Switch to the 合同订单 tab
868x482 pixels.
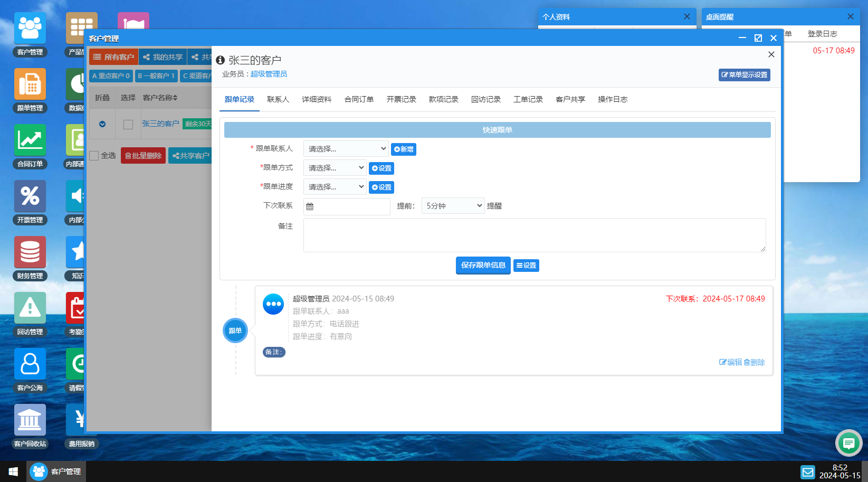[x=359, y=99]
